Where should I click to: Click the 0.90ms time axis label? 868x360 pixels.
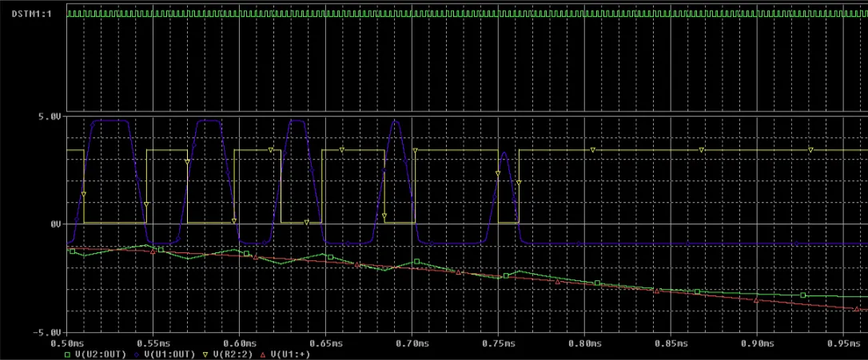pos(757,342)
